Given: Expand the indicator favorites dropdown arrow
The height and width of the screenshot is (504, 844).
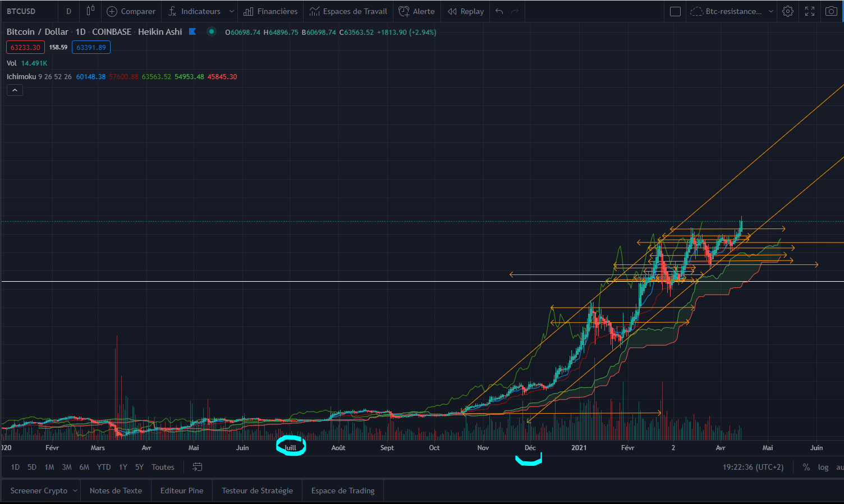Looking at the screenshot, I should pyautogui.click(x=232, y=11).
